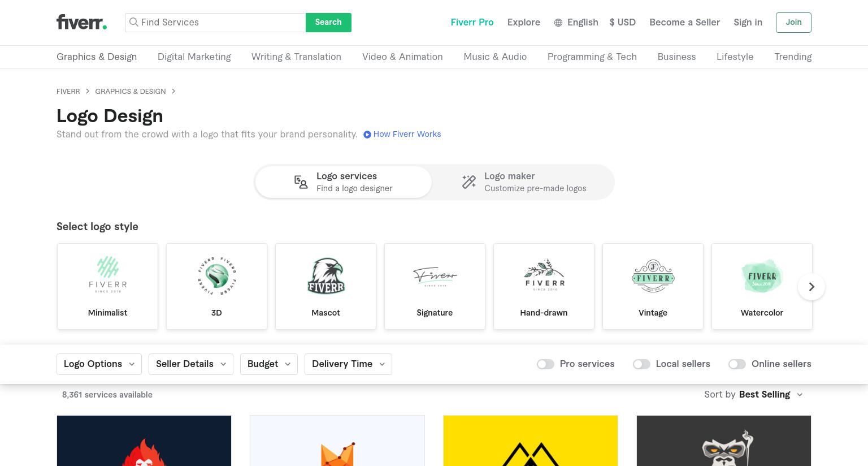Click Become a Seller link
Screen dimensions: 868x466
pyautogui.click(x=684, y=22)
